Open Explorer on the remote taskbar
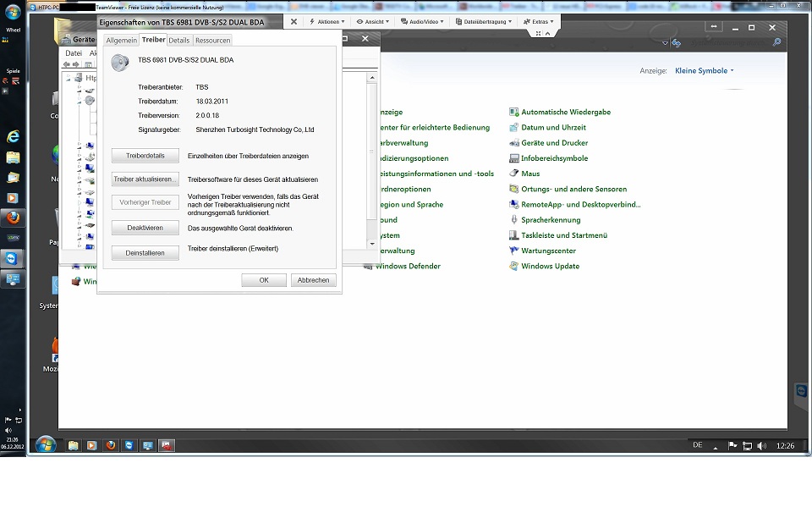812x518 pixels. (73, 445)
